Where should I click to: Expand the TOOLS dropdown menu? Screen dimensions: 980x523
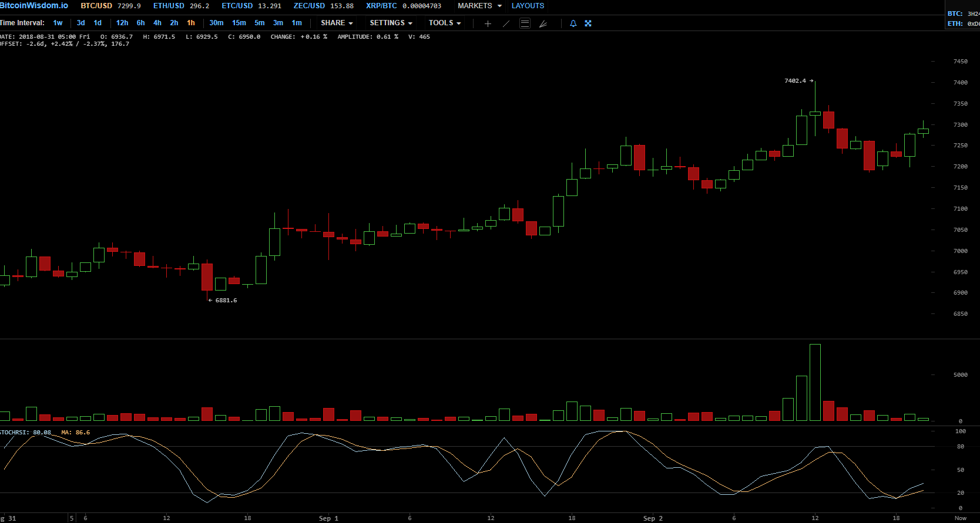pos(444,23)
